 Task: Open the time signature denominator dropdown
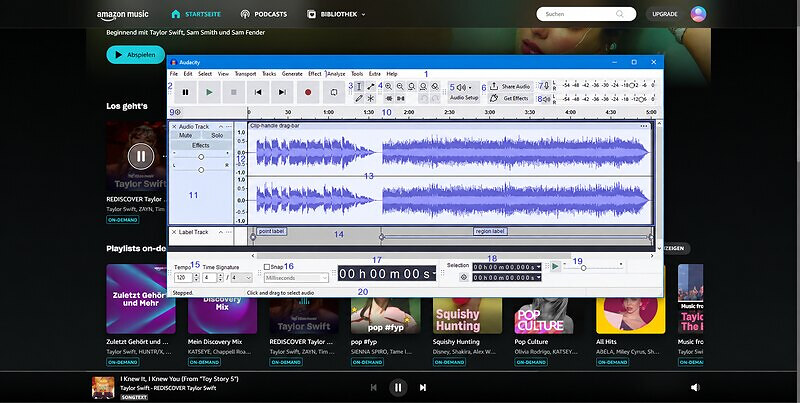242,278
